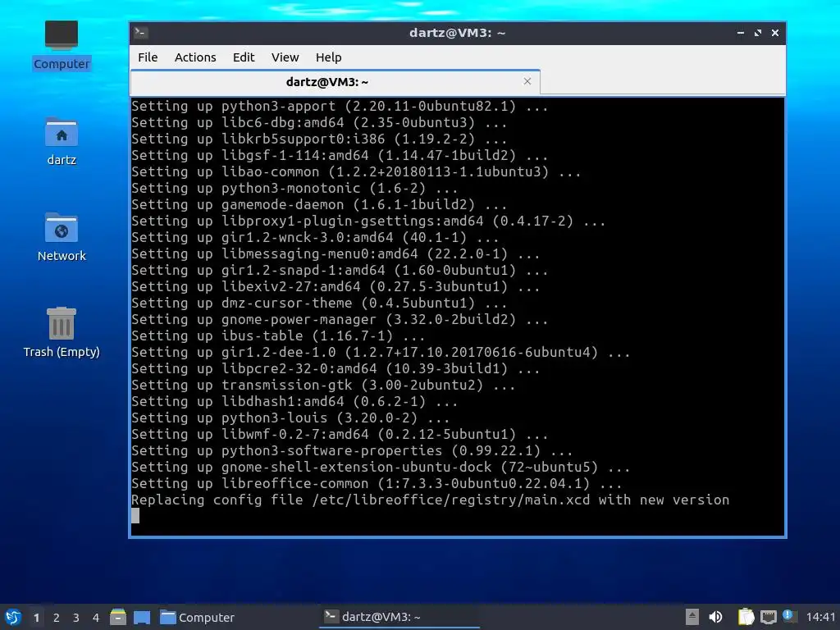Click line 'Setting up python3-software-properties'

tap(352, 450)
